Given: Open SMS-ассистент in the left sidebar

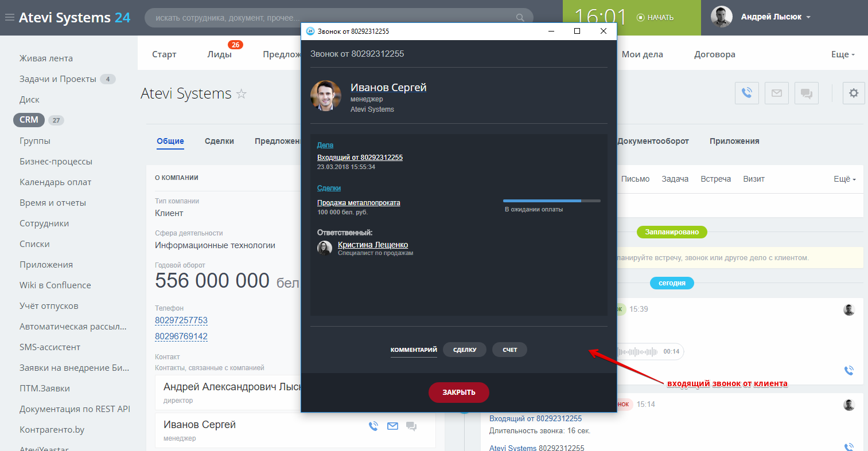Looking at the screenshot, I should click(50, 347).
